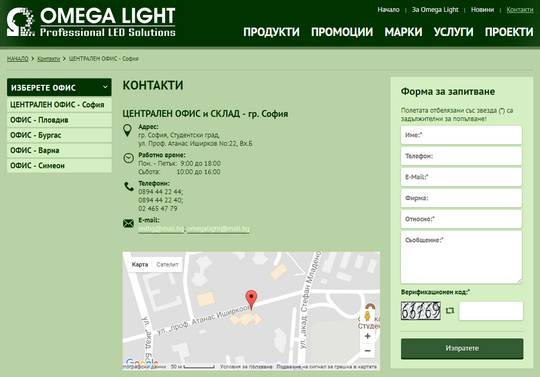
Task: Click the red map location marker
Action: tap(251, 300)
